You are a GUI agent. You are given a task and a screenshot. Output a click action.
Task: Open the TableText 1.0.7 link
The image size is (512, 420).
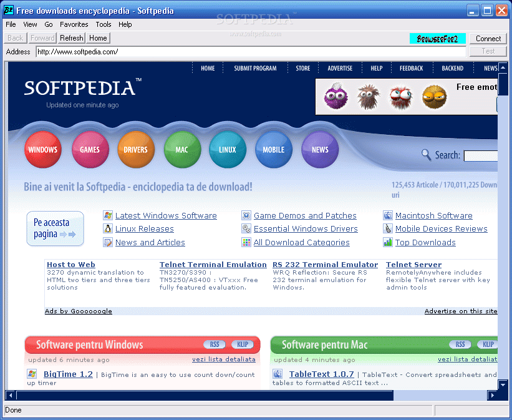click(x=322, y=374)
